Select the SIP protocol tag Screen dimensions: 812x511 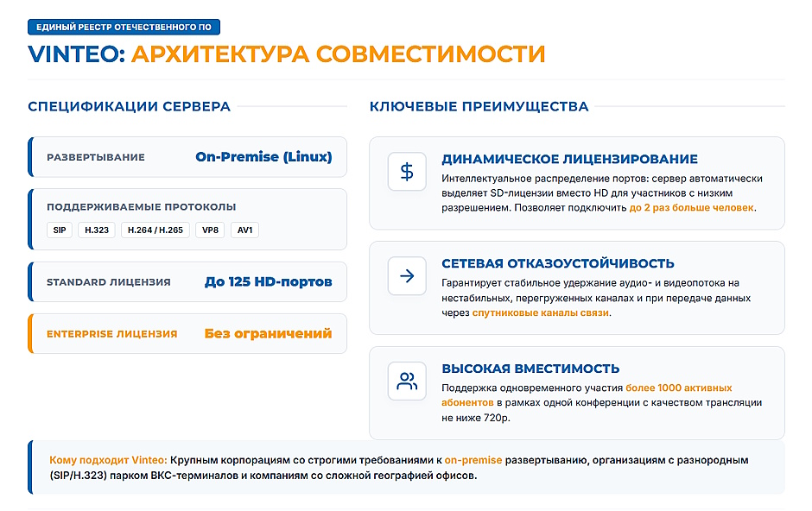tap(60, 230)
